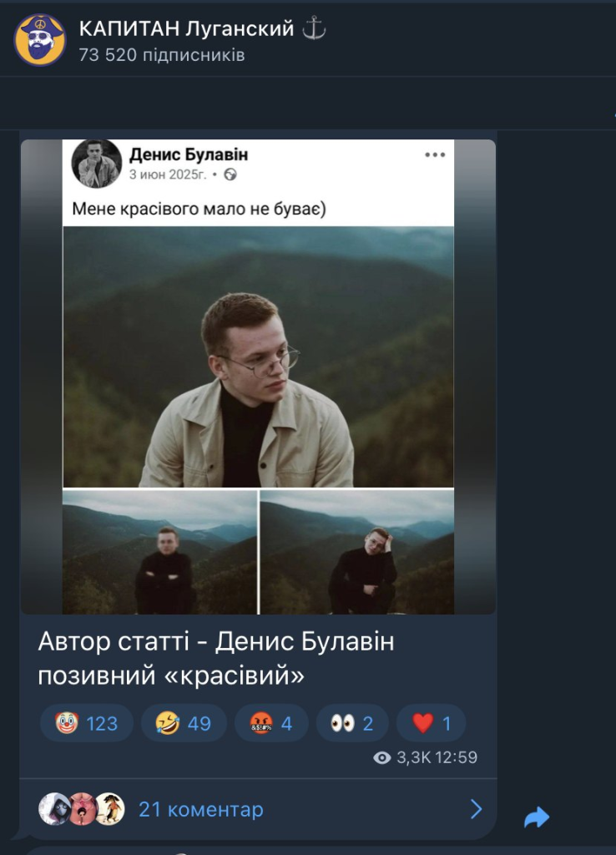Toggle the laughing emoji reaction with 49
Image resolution: width=616 pixels, height=855 pixels.
click(x=184, y=723)
